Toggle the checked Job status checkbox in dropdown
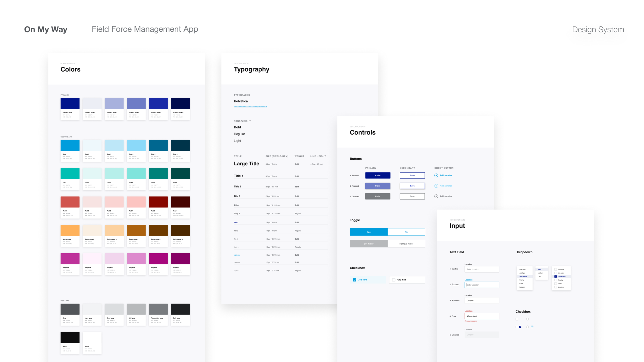Viewport: 644px width, 362px height. [556, 277]
